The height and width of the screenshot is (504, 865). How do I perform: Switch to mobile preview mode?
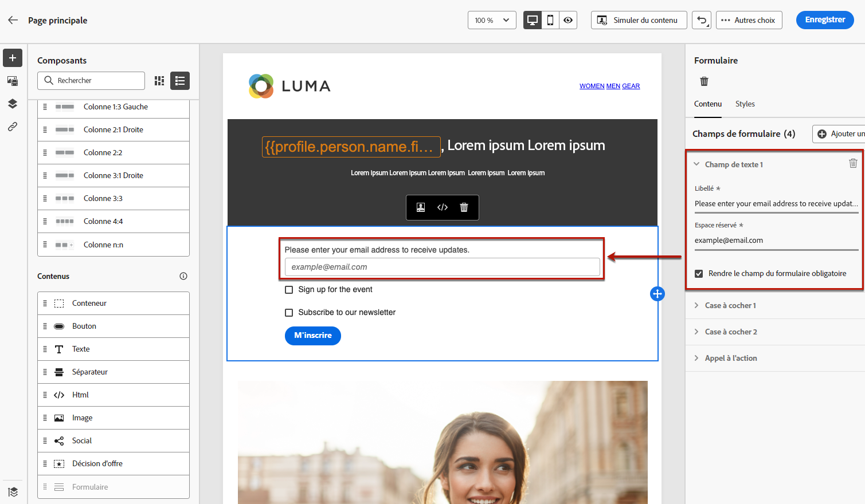pyautogui.click(x=550, y=20)
